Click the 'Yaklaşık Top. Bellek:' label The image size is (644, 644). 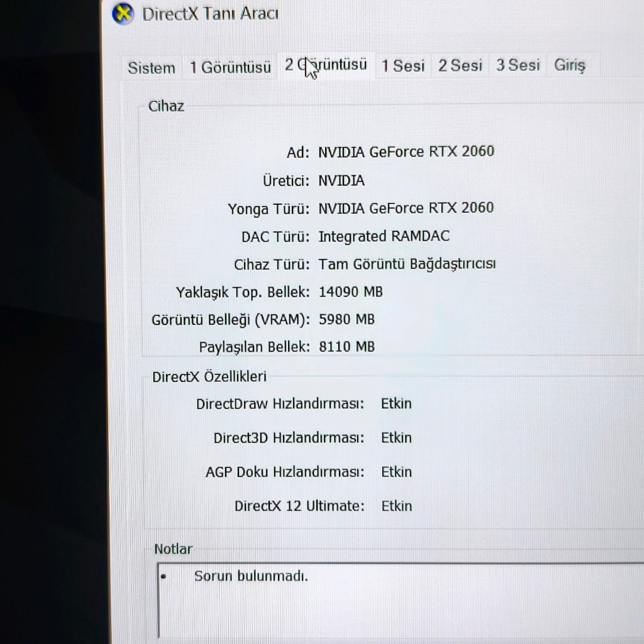click(243, 292)
